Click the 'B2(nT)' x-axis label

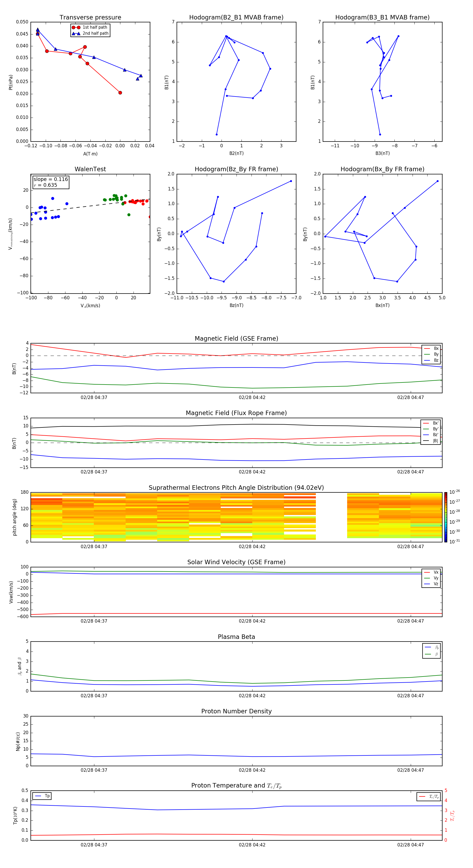[236, 154]
